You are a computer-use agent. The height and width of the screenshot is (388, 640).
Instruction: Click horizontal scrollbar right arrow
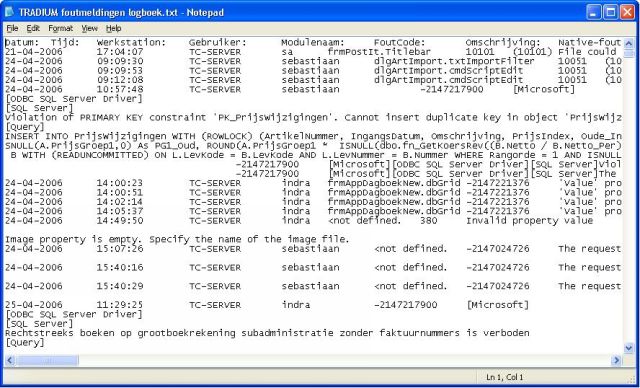coord(616,360)
